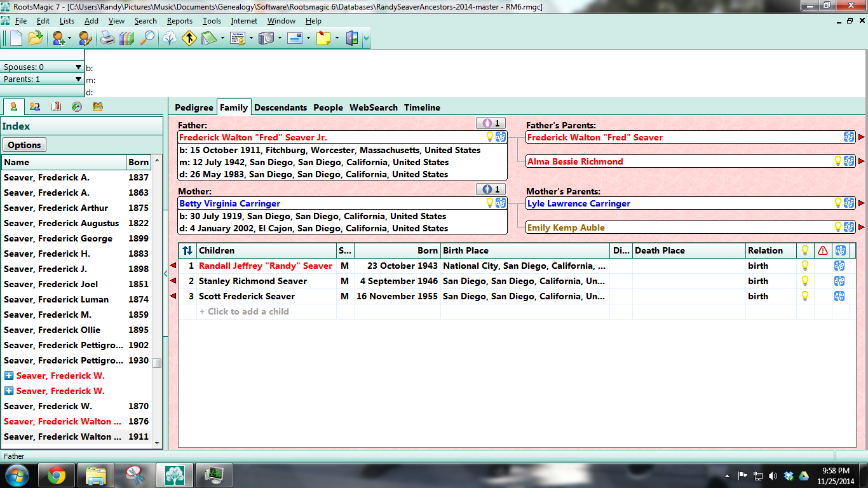This screenshot has width=868, height=488.
Task: Click the camera media icon
Action: click(266, 38)
